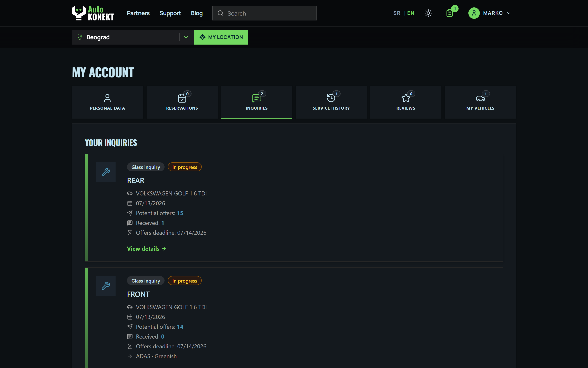Open the Beograd city dropdown chevron
This screenshot has width=588, height=368.
pyautogui.click(x=186, y=37)
